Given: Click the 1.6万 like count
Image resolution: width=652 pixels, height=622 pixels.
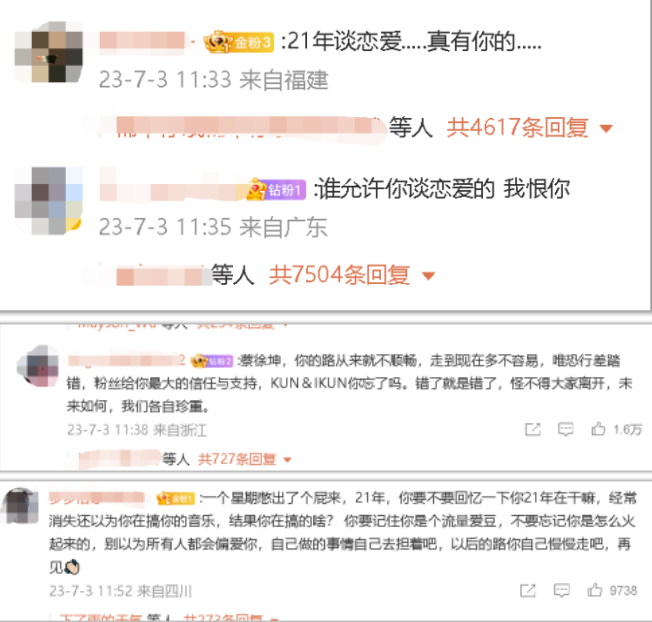Looking at the screenshot, I should (x=628, y=429).
